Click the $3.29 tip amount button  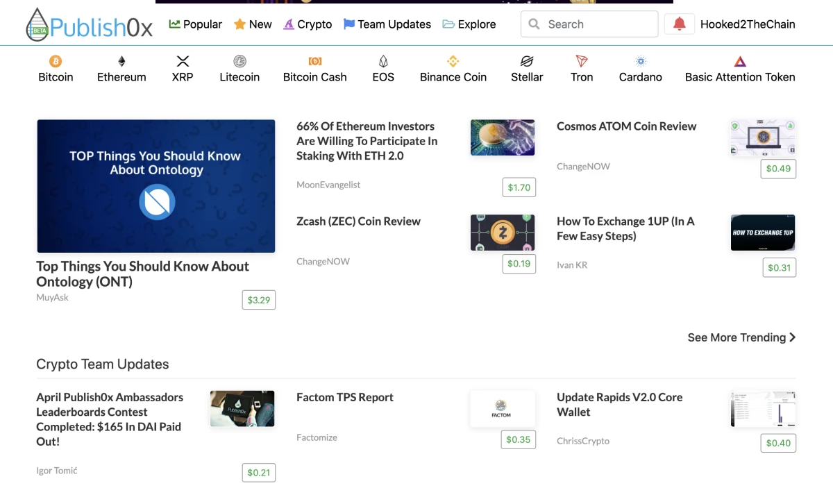click(x=259, y=300)
